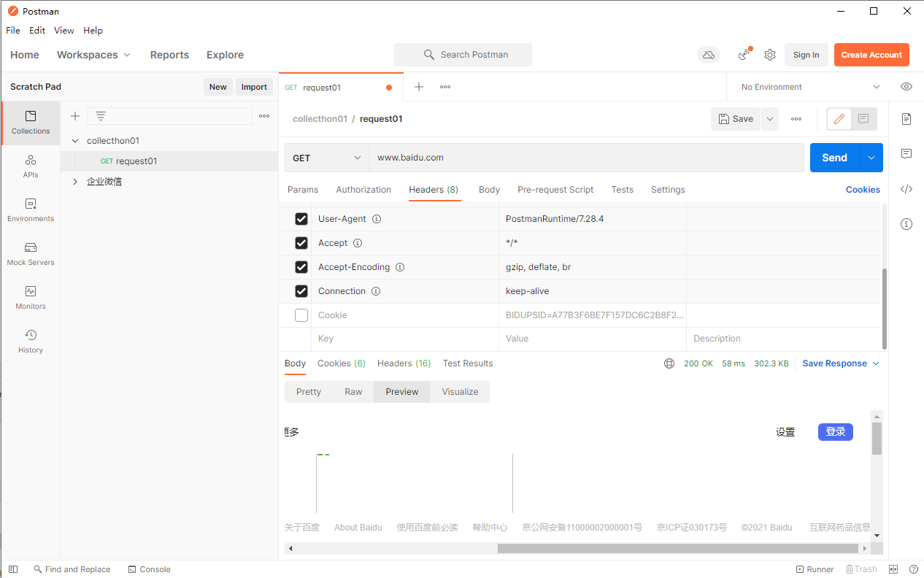Switch to the Pre-request Script tab
This screenshot has width=924, height=578.
[x=555, y=190]
